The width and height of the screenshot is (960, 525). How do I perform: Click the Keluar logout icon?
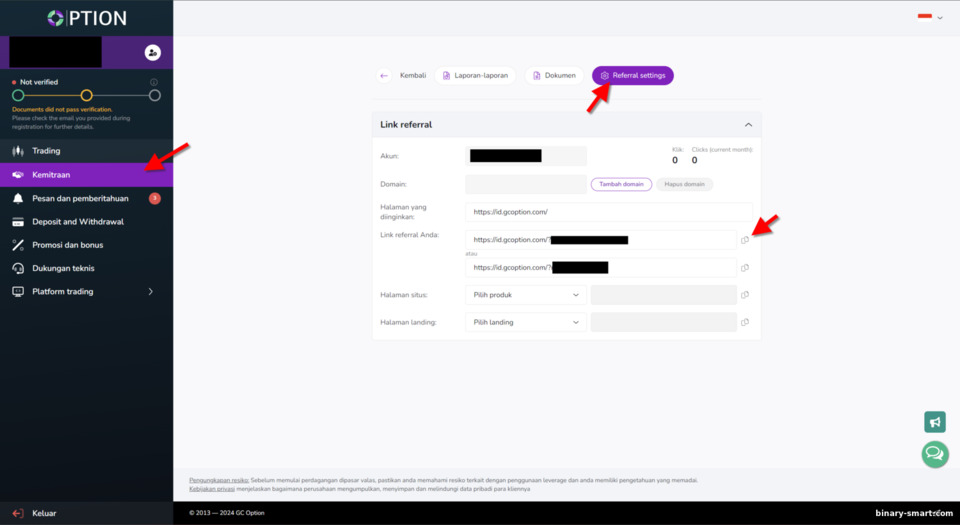[x=18, y=513]
